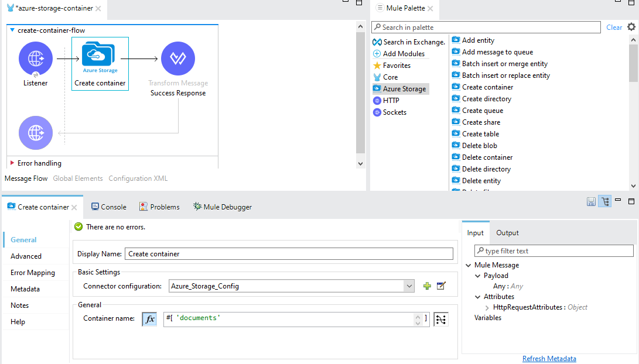Click the green plus add configuration icon
This screenshot has width=639, height=364.
pyautogui.click(x=427, y=286)
